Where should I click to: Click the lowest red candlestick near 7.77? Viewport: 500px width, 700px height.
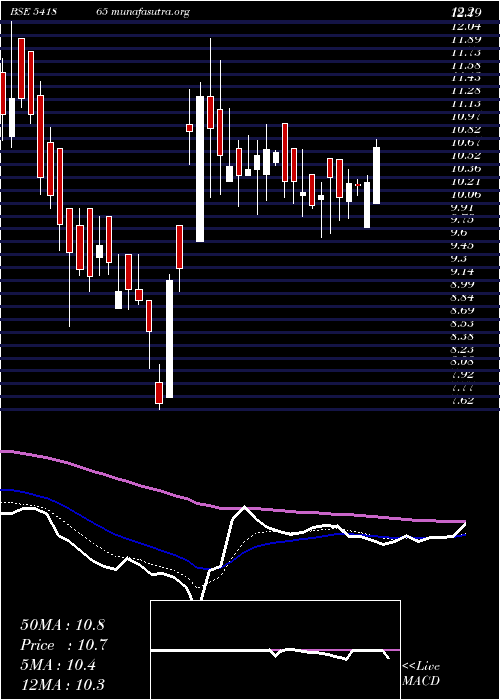159,392
